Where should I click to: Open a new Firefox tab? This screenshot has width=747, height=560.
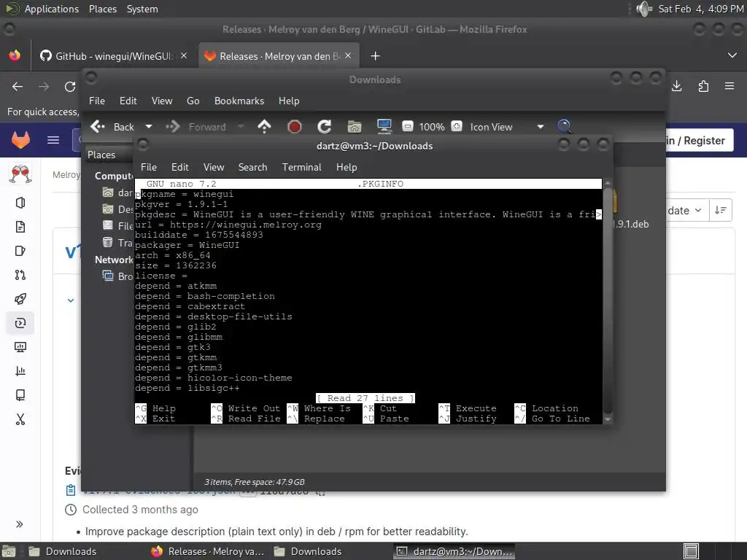(x=376, y=56)
